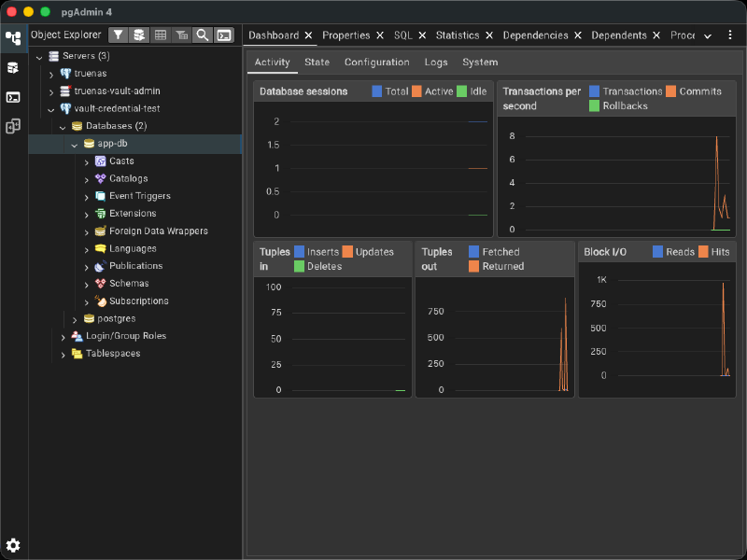Open the PSQL workspace icon in sidebar
Image resolution: width=747 pixels, height=560 pixels.
(x=13, y=97)
